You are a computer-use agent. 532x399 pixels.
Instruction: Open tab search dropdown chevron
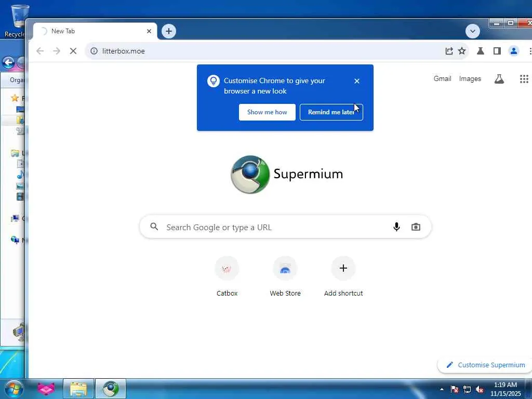click(x=473, y=31)
